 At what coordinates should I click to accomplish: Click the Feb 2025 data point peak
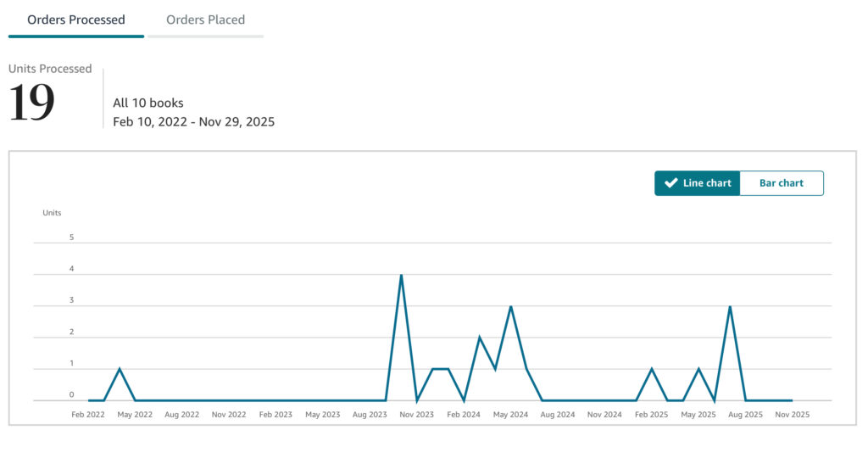coord(651,369)
